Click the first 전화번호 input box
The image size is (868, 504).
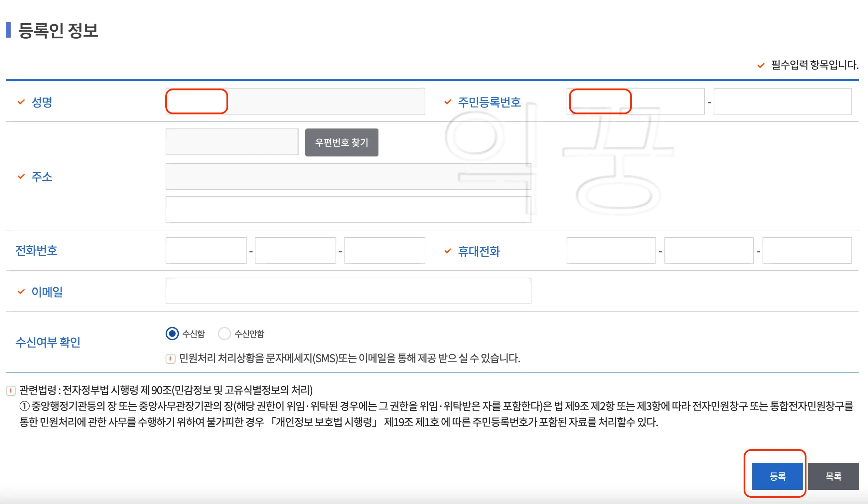pos(206,250)
